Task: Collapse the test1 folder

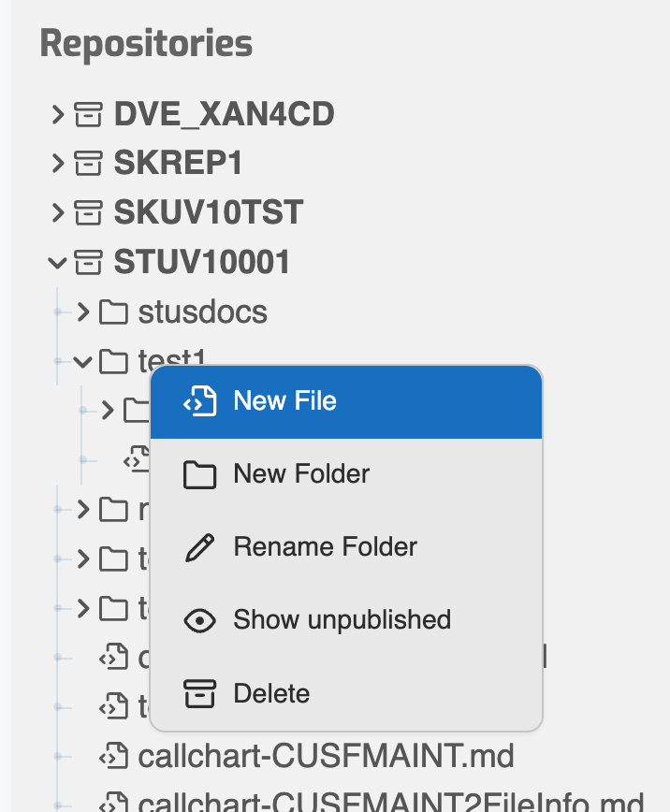Action: [x=82, y=360]
